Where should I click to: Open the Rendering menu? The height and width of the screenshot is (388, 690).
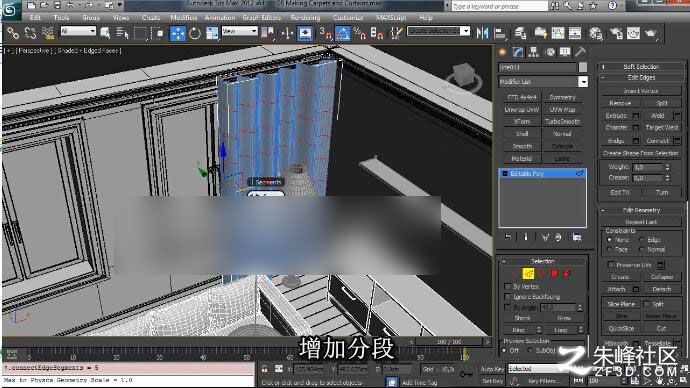tap(305, 18)
